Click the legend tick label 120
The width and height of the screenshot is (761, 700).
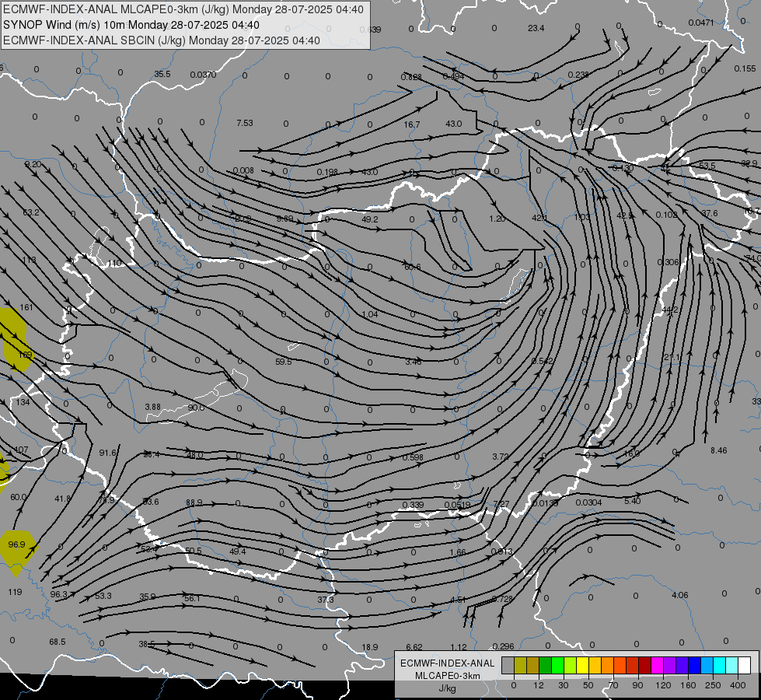click(x=663, y=685)
